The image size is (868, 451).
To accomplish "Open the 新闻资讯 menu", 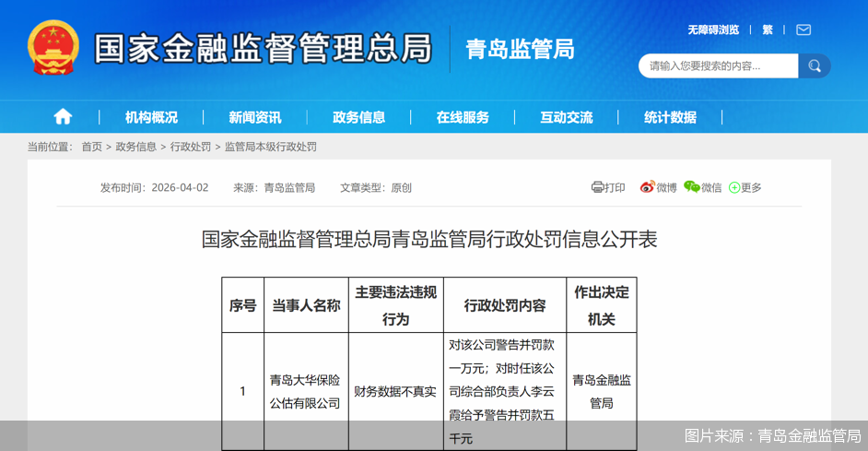I will coord(254,117).
